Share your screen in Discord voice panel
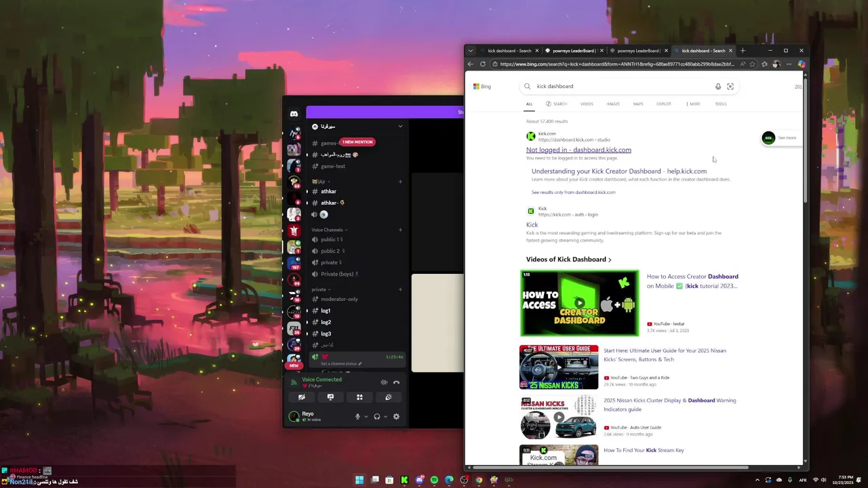 point(330,397)
